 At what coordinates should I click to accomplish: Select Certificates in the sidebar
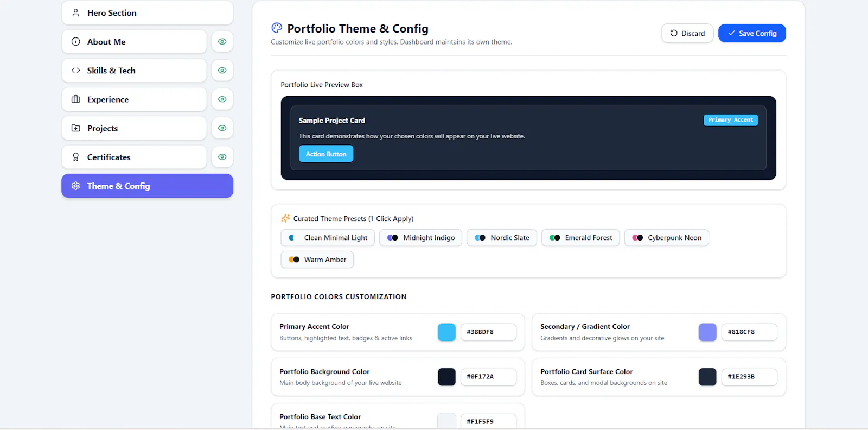(134, 157)
